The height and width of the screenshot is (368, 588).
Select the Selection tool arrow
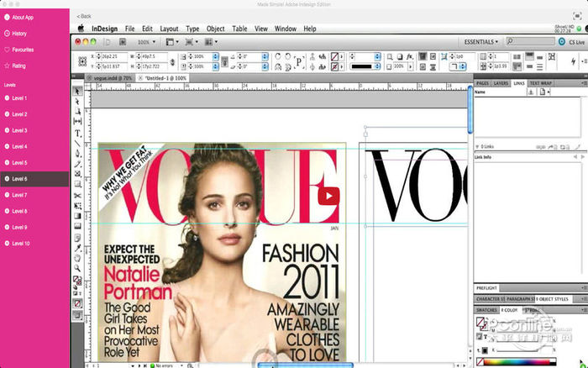click(77, 91)
